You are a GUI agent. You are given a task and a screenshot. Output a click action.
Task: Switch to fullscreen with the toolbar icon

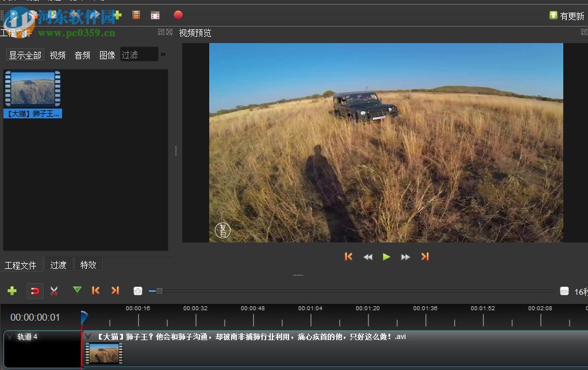pos(155,16)
